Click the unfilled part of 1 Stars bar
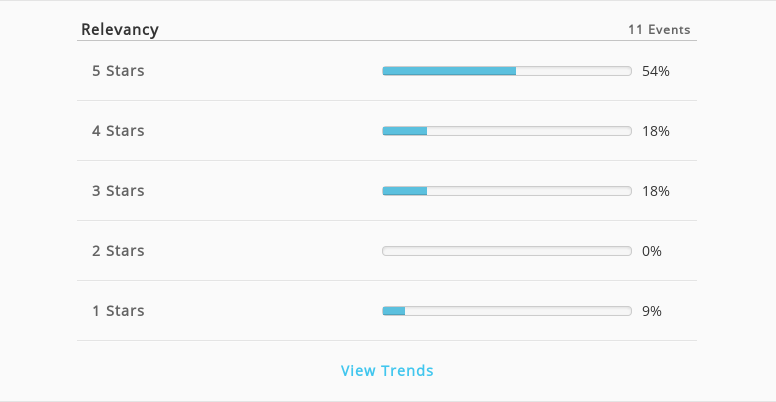 coord(518,311)
